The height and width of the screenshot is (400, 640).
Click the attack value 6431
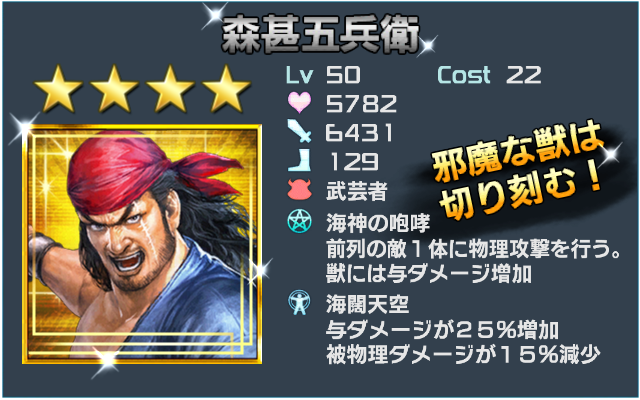(x=359, y=132)
